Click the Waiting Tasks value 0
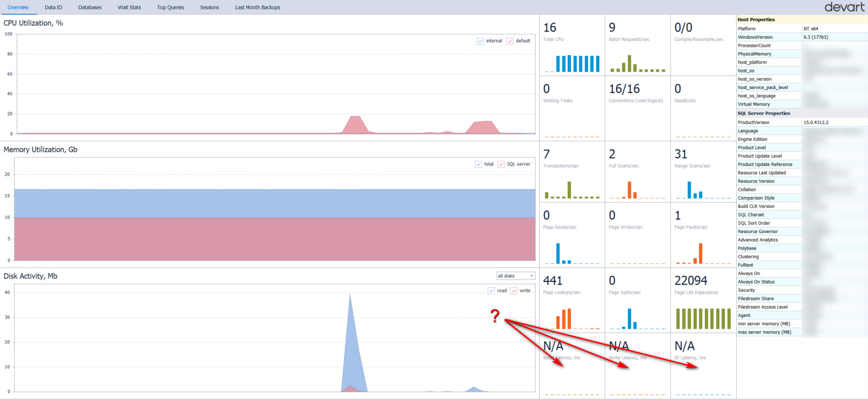 546,89
